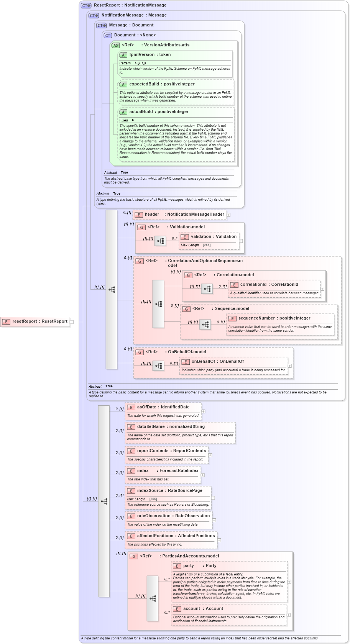Click the CT icon beside ResetReport : NotificationMessage
Image resolution: width=350 pixels, height=644 pixels.
pyautogui.click(x=86, y=5)
